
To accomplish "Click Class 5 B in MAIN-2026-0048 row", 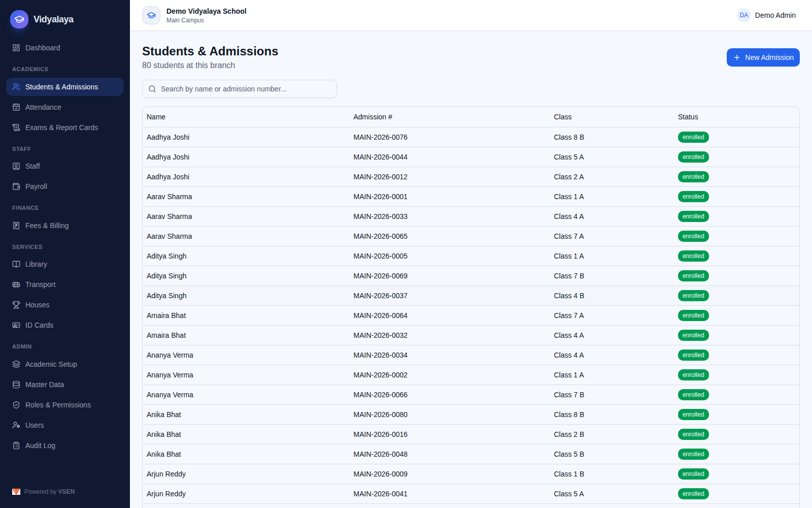I will coord(569,454).
